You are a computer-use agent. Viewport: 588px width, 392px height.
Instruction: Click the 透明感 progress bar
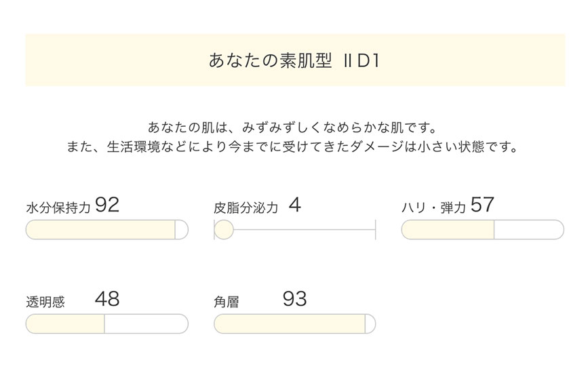106,324
